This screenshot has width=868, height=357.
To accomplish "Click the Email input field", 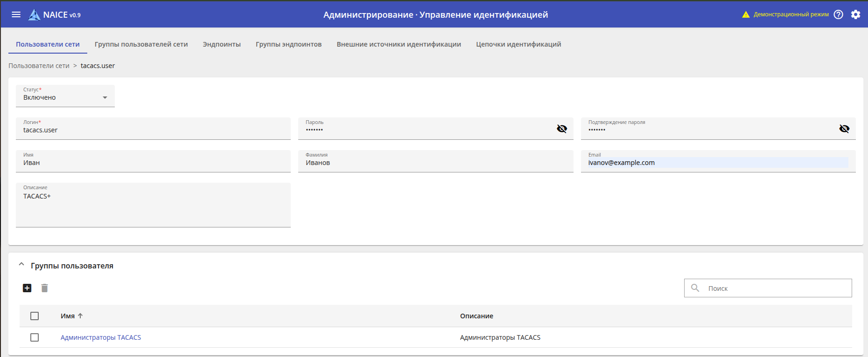I will (x=717, y=163).
